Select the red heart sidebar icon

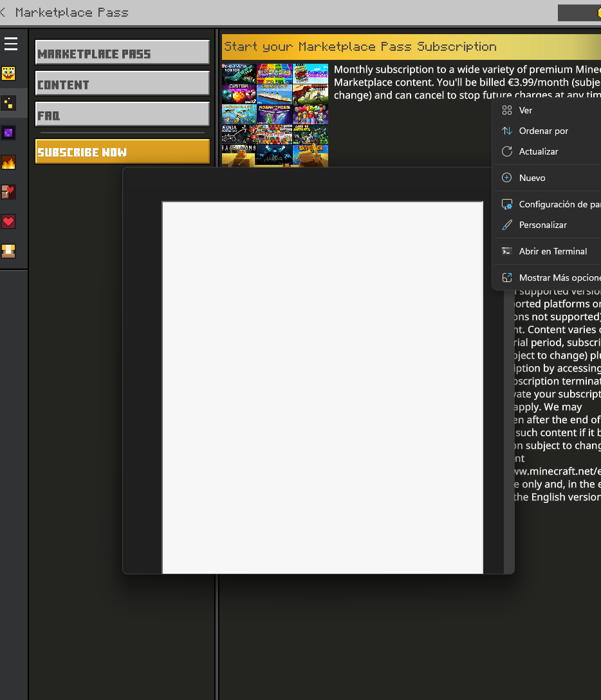8,222
